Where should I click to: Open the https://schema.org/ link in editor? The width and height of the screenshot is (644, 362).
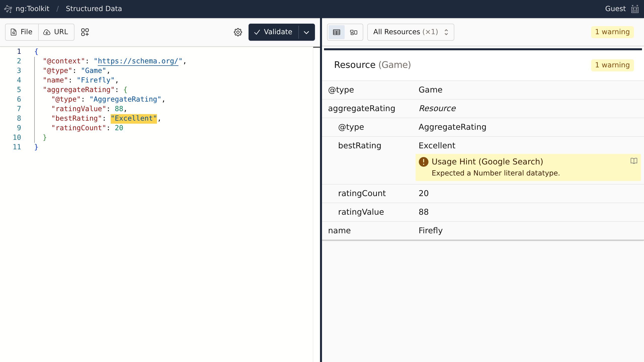138,61
